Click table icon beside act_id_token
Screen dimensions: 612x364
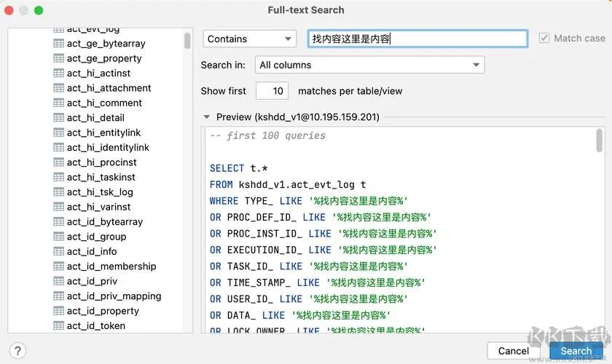(58, 325)
